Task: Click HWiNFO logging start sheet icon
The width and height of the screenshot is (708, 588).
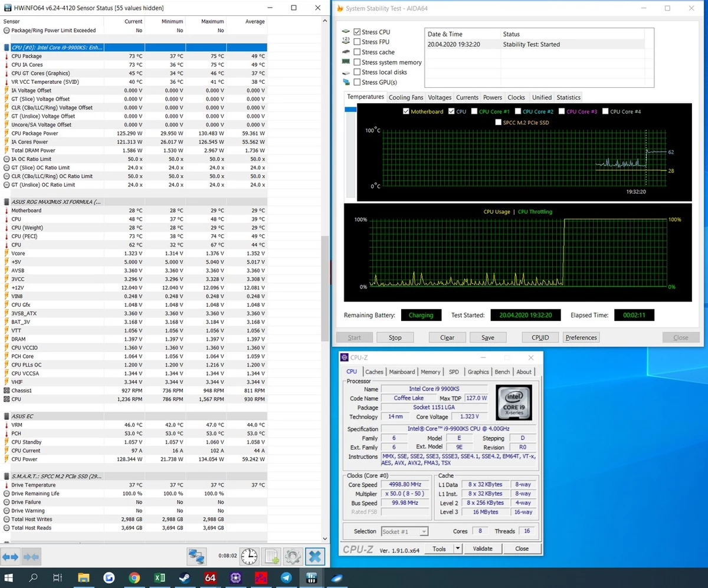Action: (271, 556)
